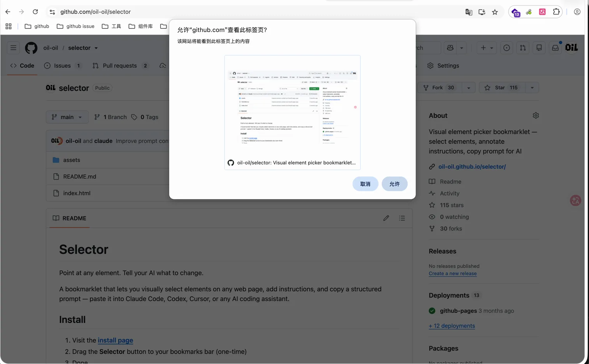
Task: Reload the page with the refresh icon
Action: 35,12
